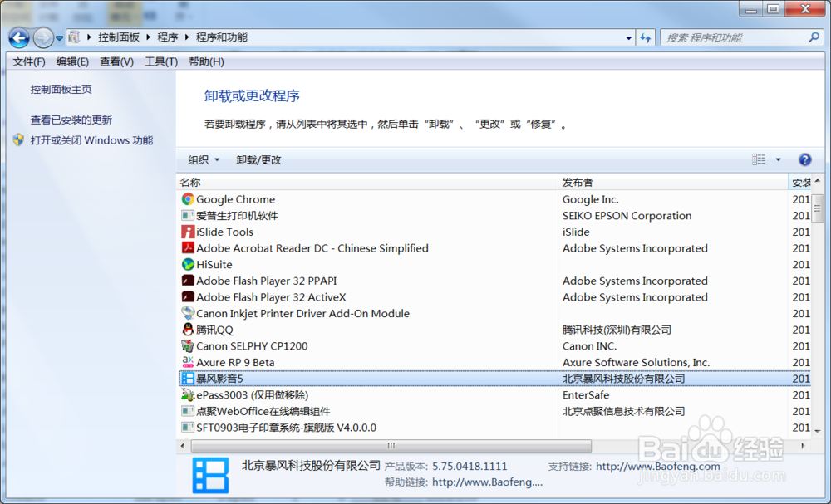Click the vertical scrollbar down arrow
831x504 pixels.
tap(818, 432)
